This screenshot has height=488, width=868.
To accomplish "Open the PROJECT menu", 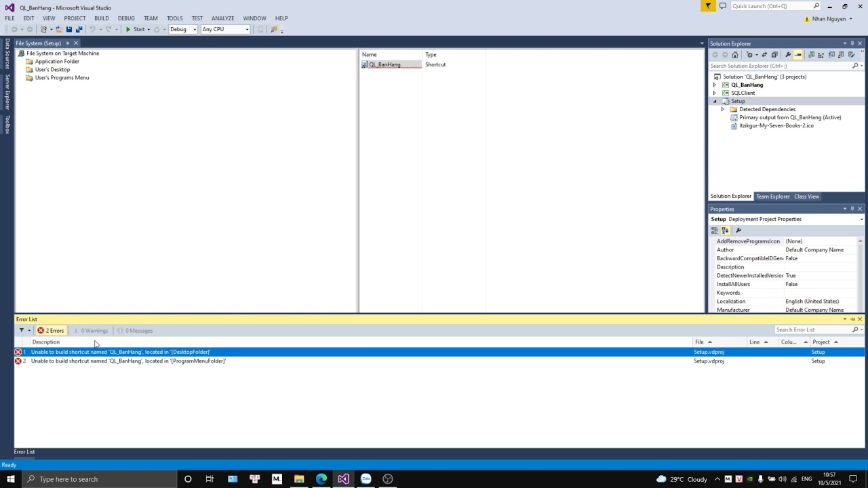I will coord(75,18).
